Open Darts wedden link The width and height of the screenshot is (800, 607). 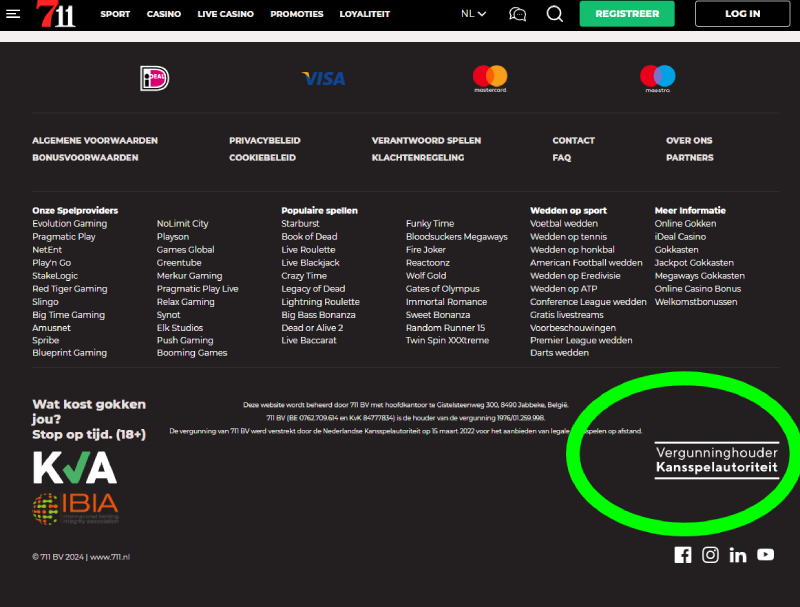pos(559,352)
